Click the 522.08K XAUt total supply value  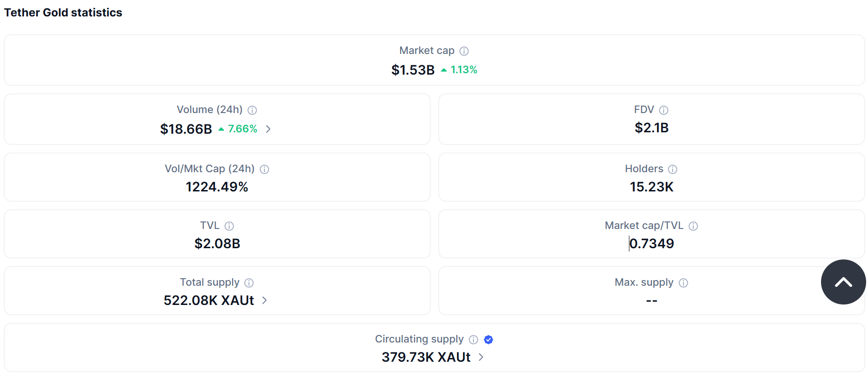pos(209,300)
